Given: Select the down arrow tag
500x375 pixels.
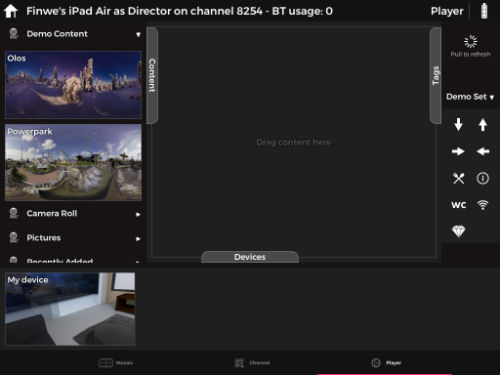Looking at the screenshot, I should click(x=458, y=125).
